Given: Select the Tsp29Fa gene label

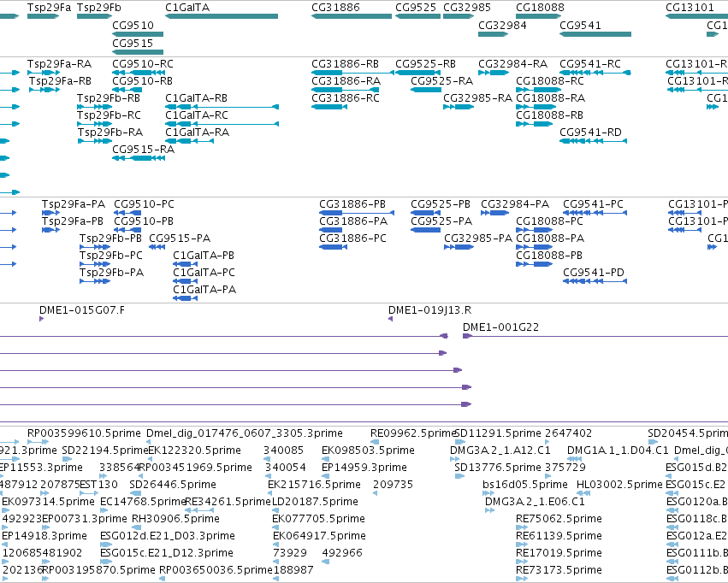Looking at the screenshot, I should (50, 8).
